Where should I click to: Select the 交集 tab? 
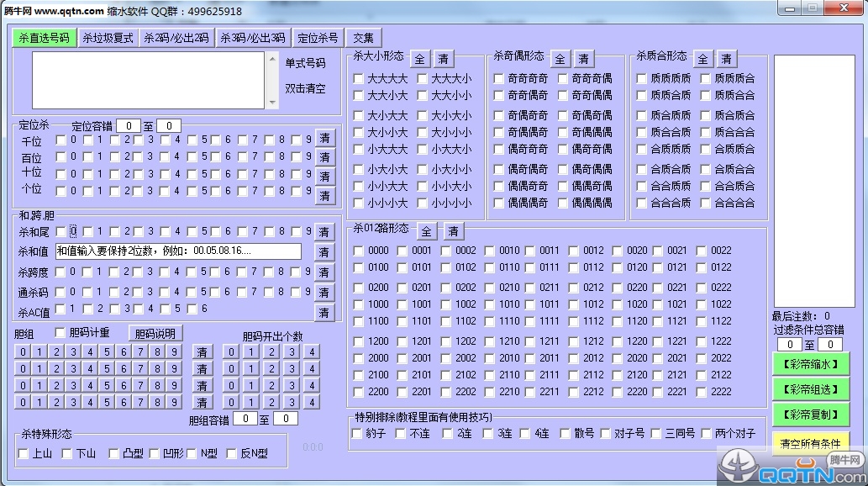363,38
